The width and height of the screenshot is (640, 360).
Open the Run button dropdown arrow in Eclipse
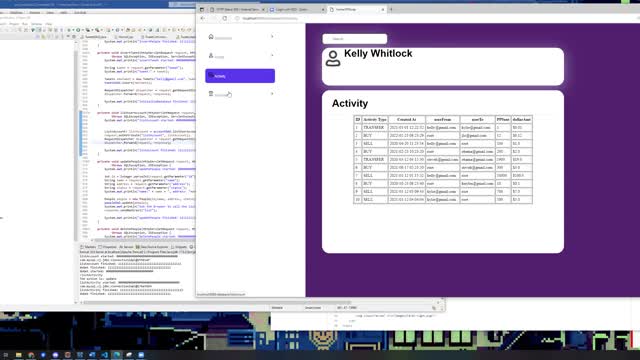click(x=82, y=30)
